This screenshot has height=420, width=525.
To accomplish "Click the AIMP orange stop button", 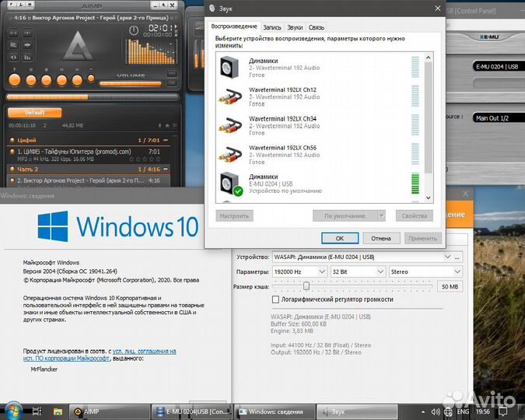I will 46,80.
